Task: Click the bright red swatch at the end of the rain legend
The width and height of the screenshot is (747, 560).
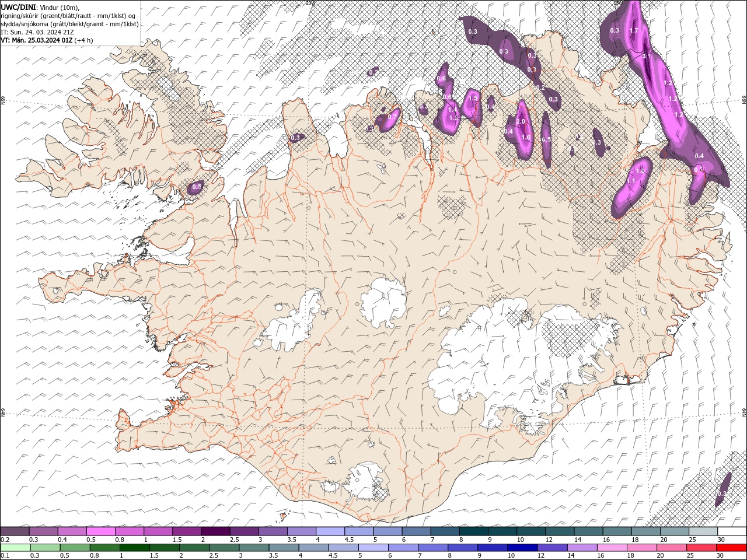Action: tap(731, 547)
